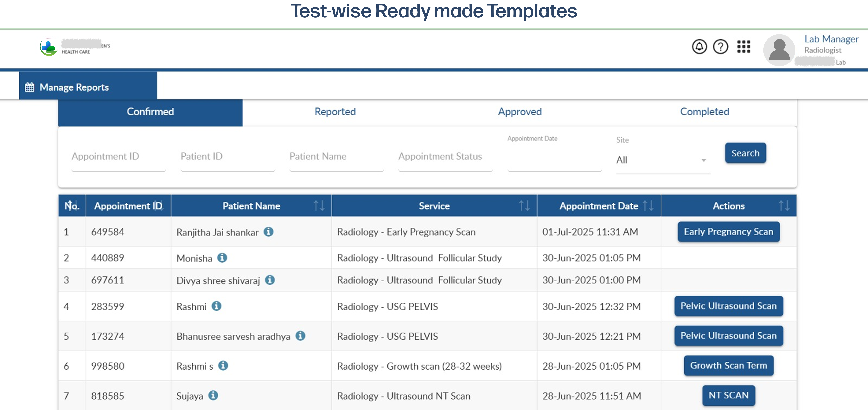Click date 28-Jun-2025 11:51 AM
The width and height of the screenshot is (868, 419).
click(x=592, y=396)
